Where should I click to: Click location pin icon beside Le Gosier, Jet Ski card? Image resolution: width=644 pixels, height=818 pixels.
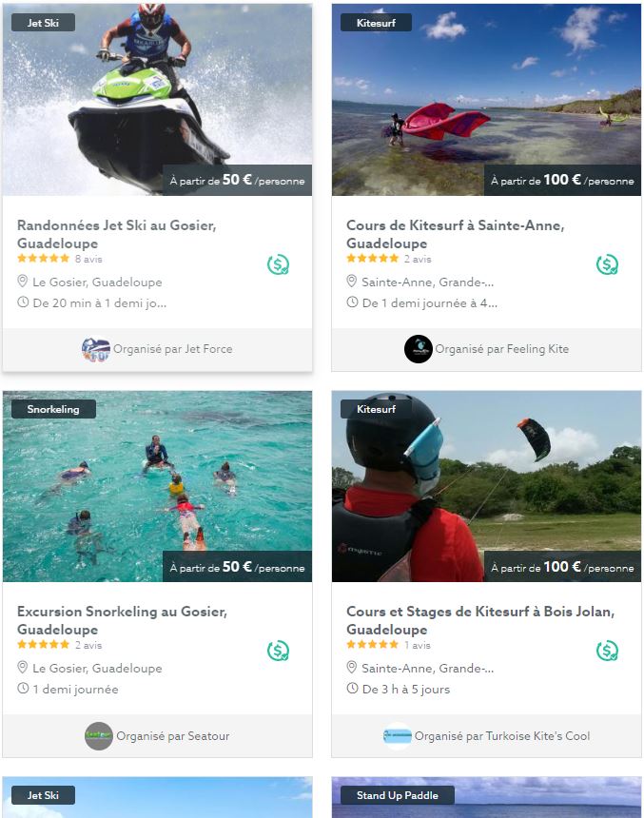tap(23, 282)
